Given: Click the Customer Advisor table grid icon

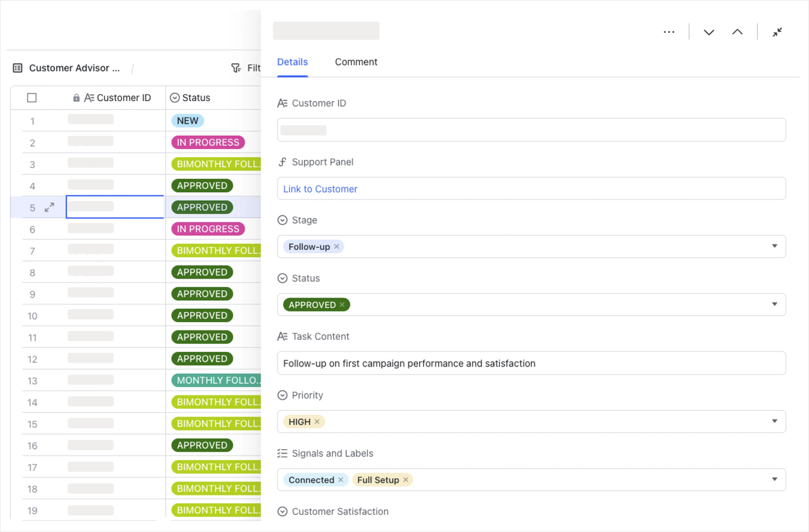Looking at the screenshot, I should tap(18, 68).
